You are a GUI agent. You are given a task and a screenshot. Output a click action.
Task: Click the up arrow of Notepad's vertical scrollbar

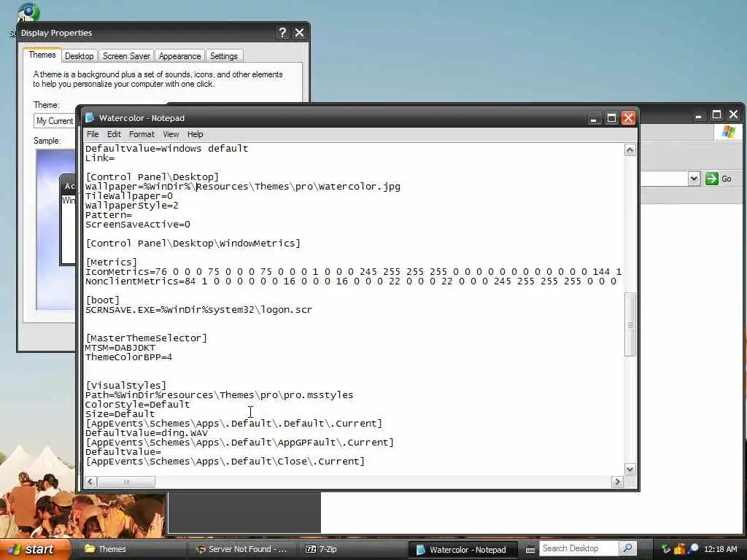pos(630,150)
